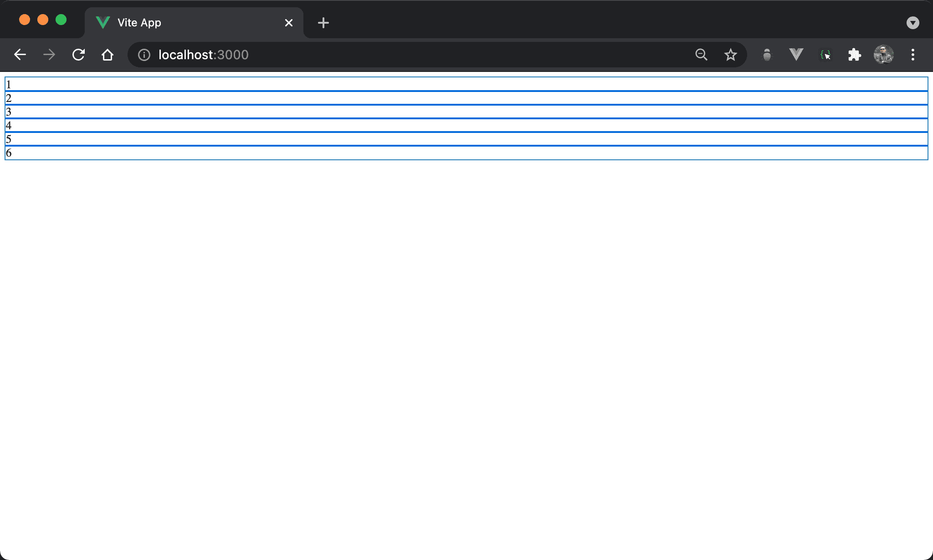The width and height of the screenshot is (933, 560).
Task: Open Chrome's three-dot menu
Action: click(912, 55)
